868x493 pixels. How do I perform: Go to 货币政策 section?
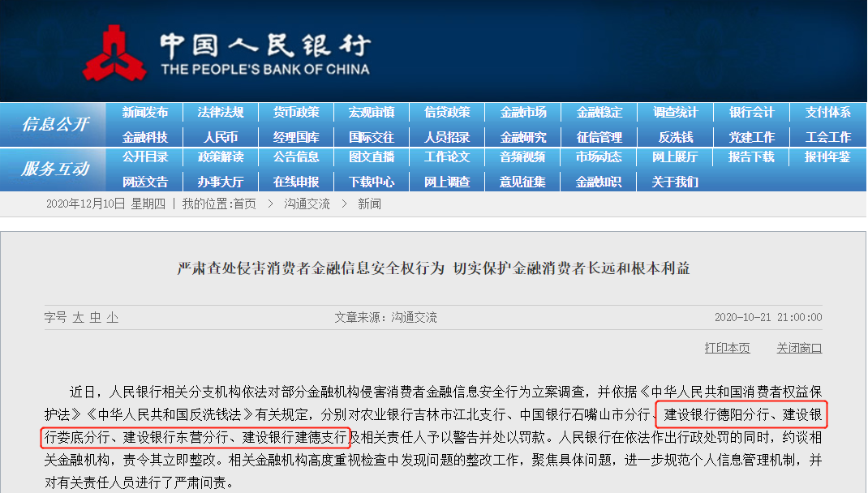click(296, 113)
